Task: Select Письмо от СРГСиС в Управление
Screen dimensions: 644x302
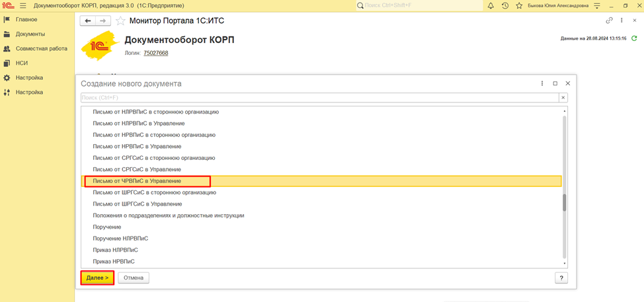Action: (x=321, y=169)
